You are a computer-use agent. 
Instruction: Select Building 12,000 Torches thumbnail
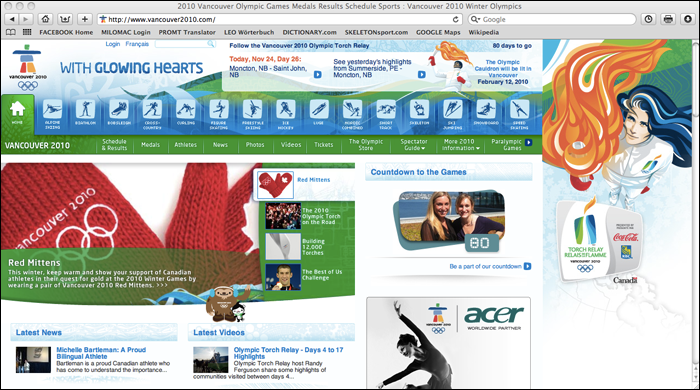tap(283, 246)
